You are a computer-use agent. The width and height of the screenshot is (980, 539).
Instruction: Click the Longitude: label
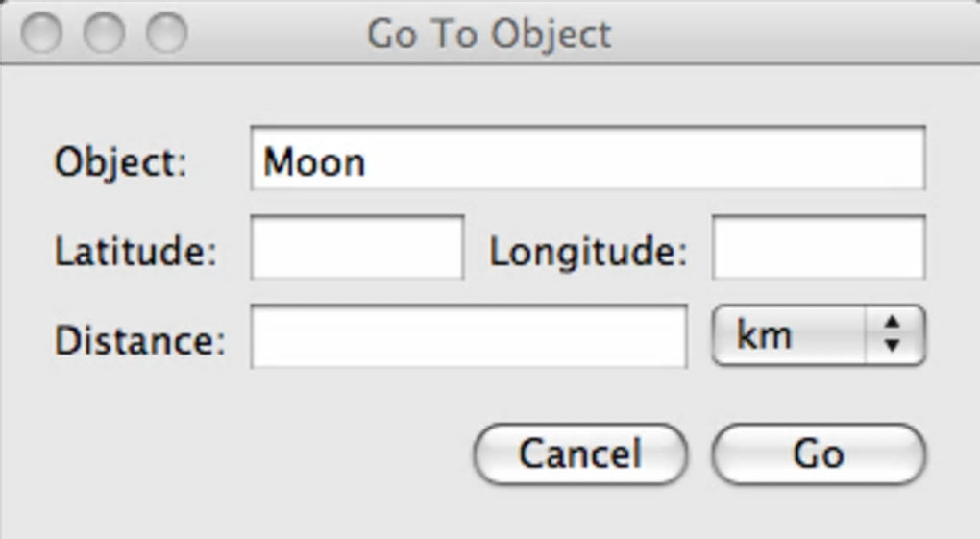pyautogui.click(x=589, y=253)
